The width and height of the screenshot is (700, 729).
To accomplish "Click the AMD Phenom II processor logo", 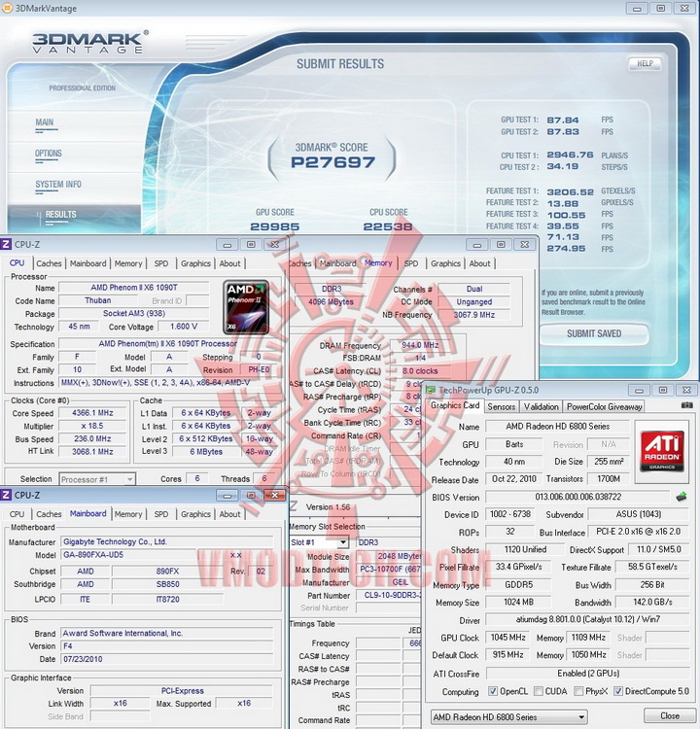I will coord(246,307).
